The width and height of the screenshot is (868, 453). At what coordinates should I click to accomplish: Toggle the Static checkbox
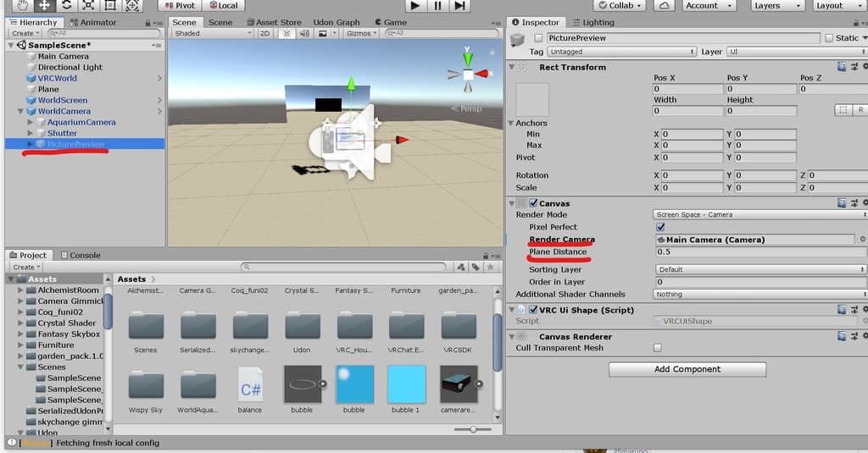pyautogui.click(x=829, y=38)
